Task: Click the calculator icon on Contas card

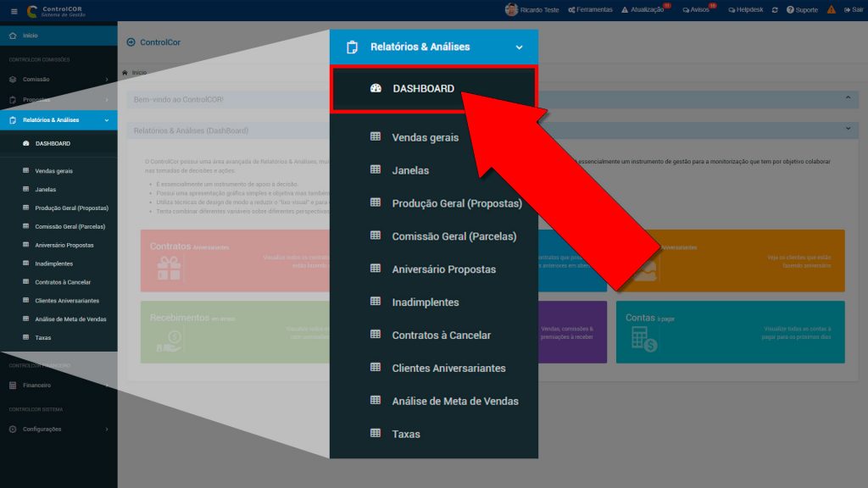Action: click(644, 339)
